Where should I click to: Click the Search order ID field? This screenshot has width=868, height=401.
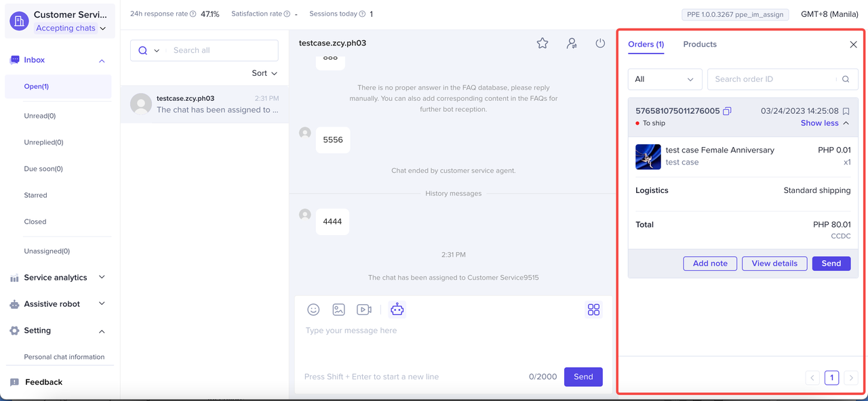[773, 79]
